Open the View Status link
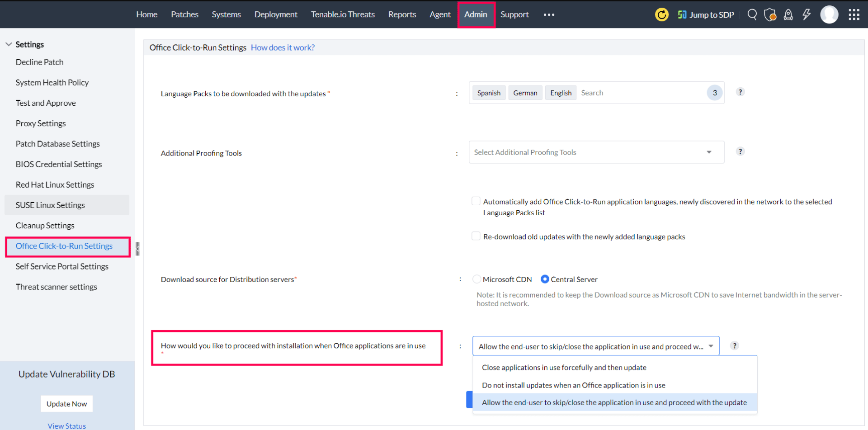This screenshot has height=430, width=868. 67,426
